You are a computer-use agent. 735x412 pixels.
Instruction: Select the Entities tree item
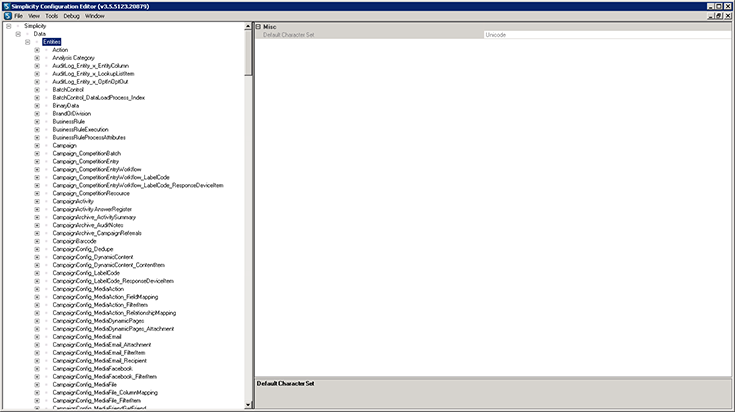click(52, 42)
